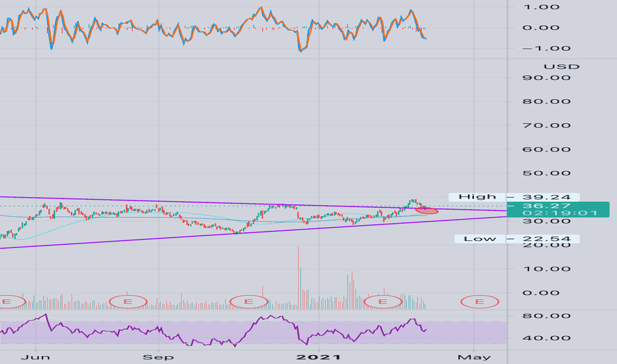The height and width of the screenshot is (364, 617).
Task: Click the 10.00 price axis label
Action: 547,269
